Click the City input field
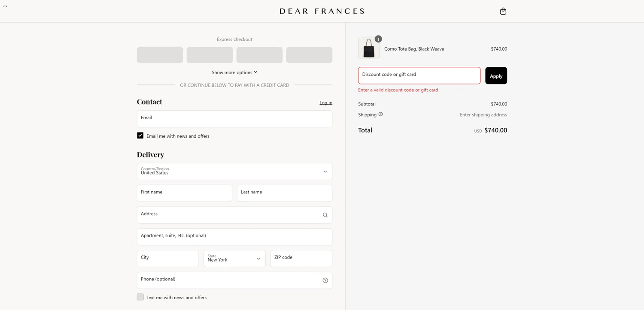 (168, 259)
